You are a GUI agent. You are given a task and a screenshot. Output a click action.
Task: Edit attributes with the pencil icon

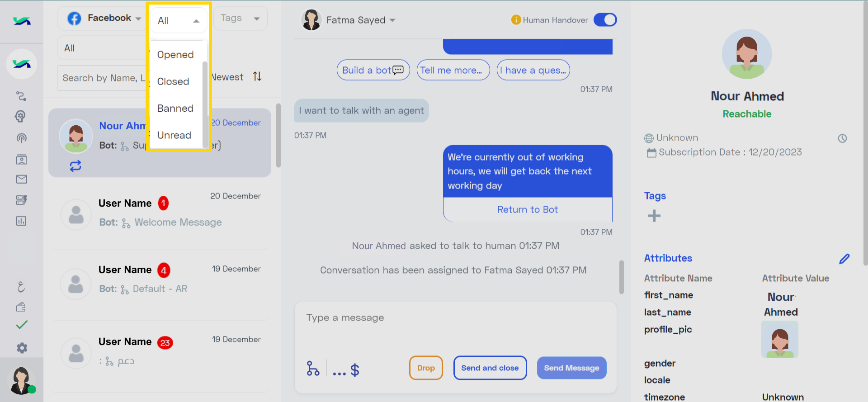[x=844, y=259]
